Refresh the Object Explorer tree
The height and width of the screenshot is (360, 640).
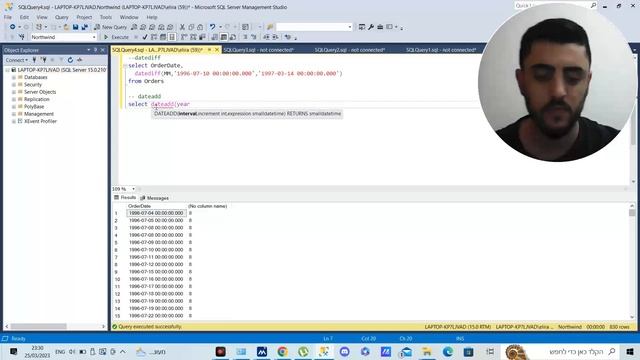[70, 60]
